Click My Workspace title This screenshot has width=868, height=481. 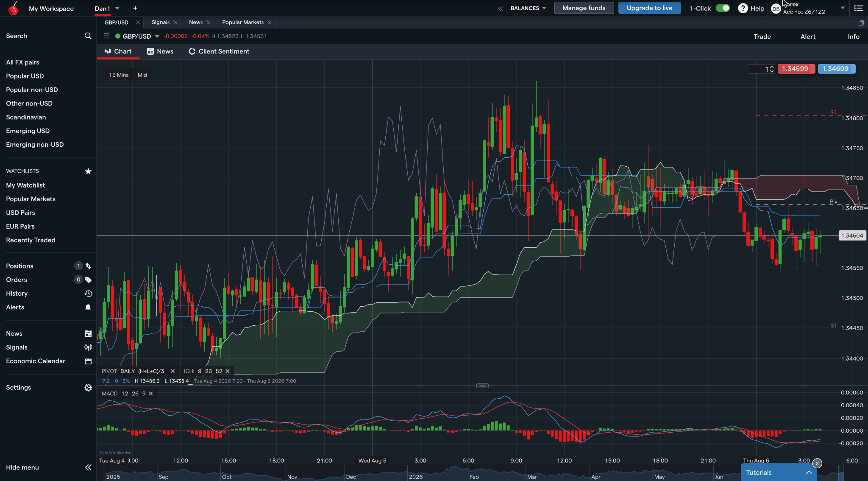pyautogui.click(x=51, y=8)
